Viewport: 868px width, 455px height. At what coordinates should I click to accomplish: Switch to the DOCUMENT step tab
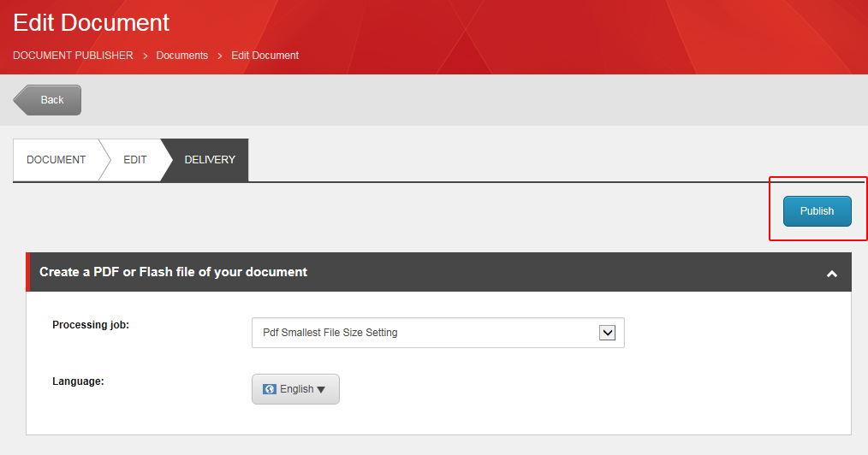[56, 160]
